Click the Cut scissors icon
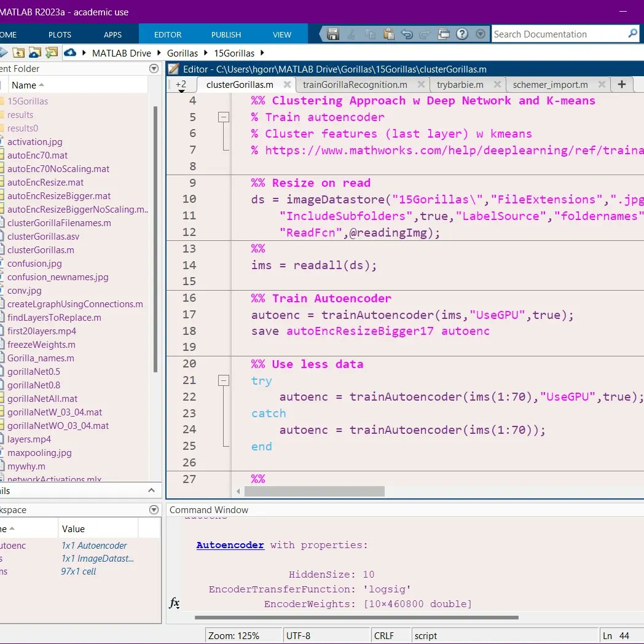 [x=351, y=34]
